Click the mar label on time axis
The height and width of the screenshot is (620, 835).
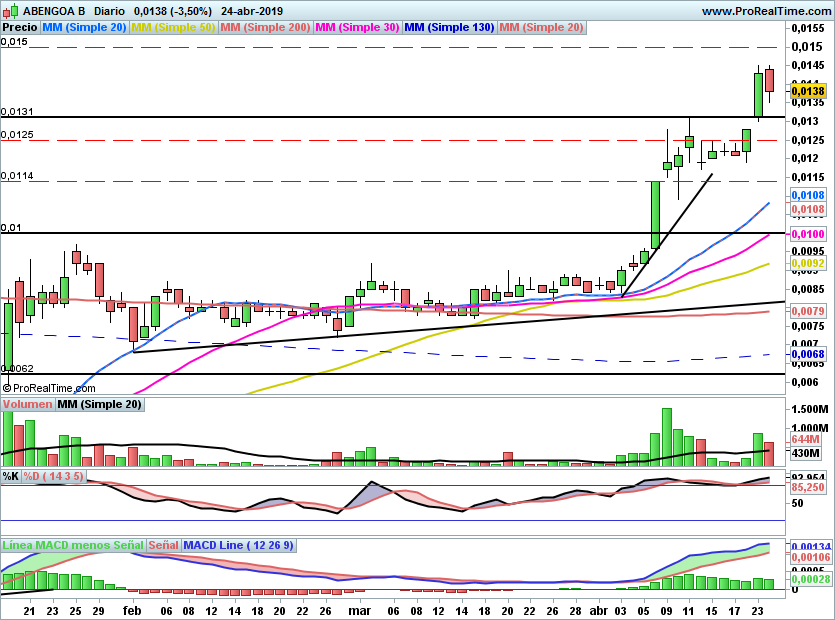(359, 610)
